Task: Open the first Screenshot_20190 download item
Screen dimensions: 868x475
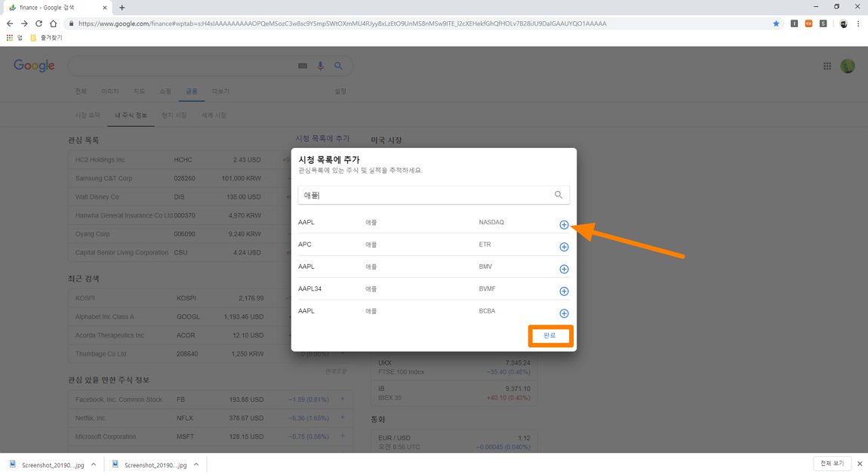Action: point(47,465)
